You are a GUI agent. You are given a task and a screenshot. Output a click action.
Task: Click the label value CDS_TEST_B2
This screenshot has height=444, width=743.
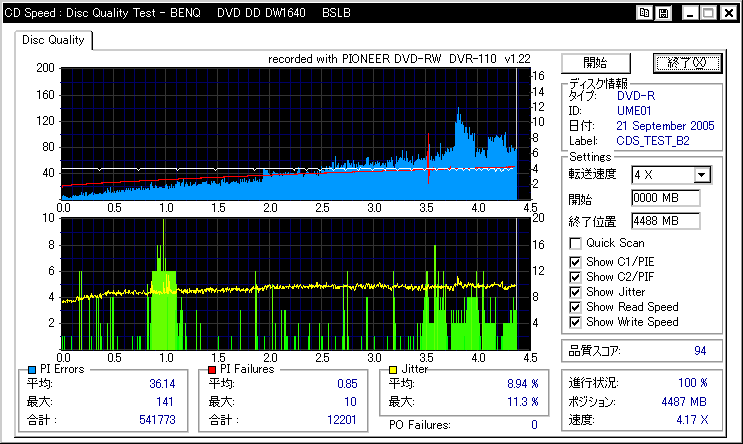(x=653, y=141)
